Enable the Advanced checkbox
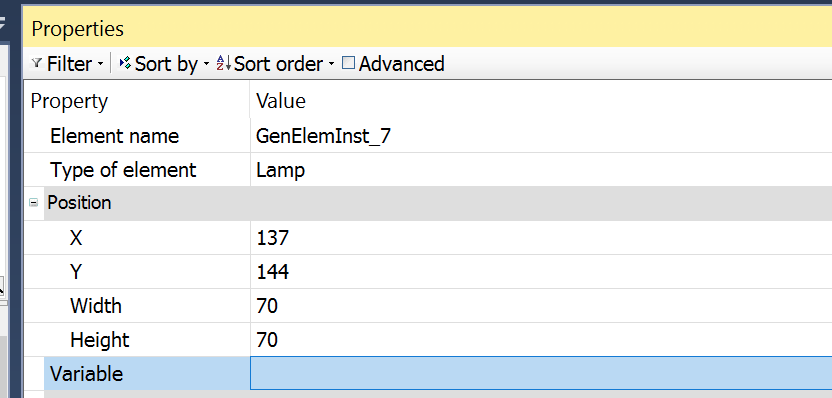Viewport: 832px width, 398px height. pyautogui.click(x=348, y=63)
